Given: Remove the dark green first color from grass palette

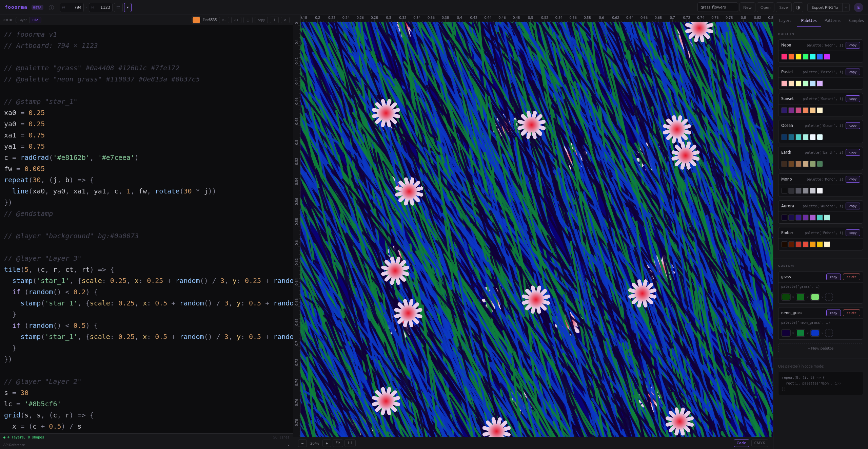Looking at the screenshot, I should [793, 297].
